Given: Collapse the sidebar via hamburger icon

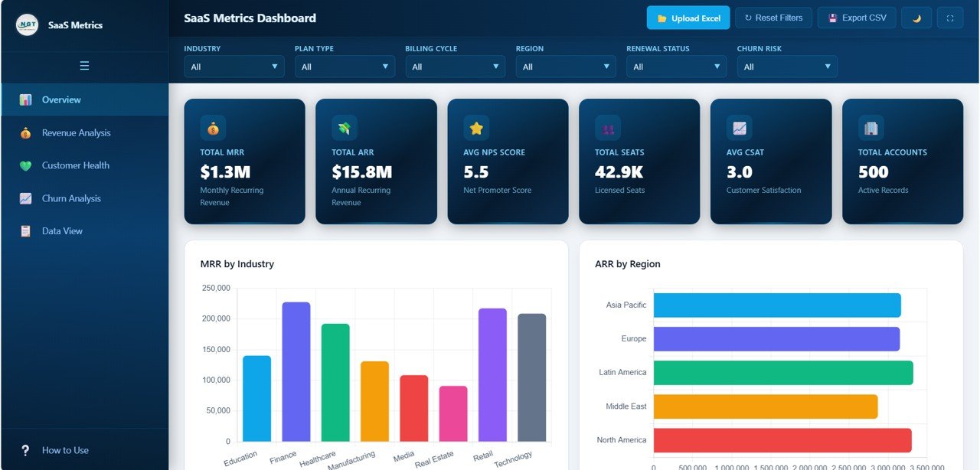Looking at the screenshot, I should (x=84, y=64).
